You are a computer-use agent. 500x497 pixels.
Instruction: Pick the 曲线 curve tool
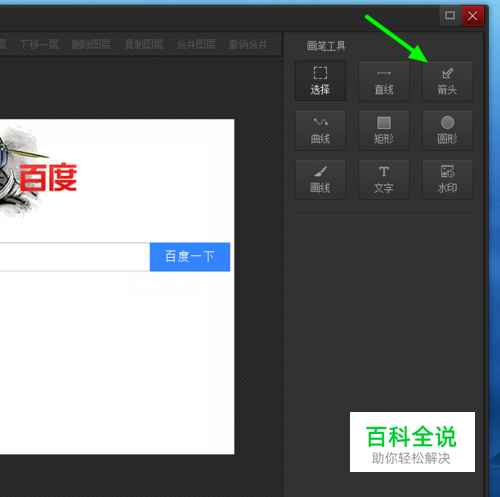pos(320,130)
